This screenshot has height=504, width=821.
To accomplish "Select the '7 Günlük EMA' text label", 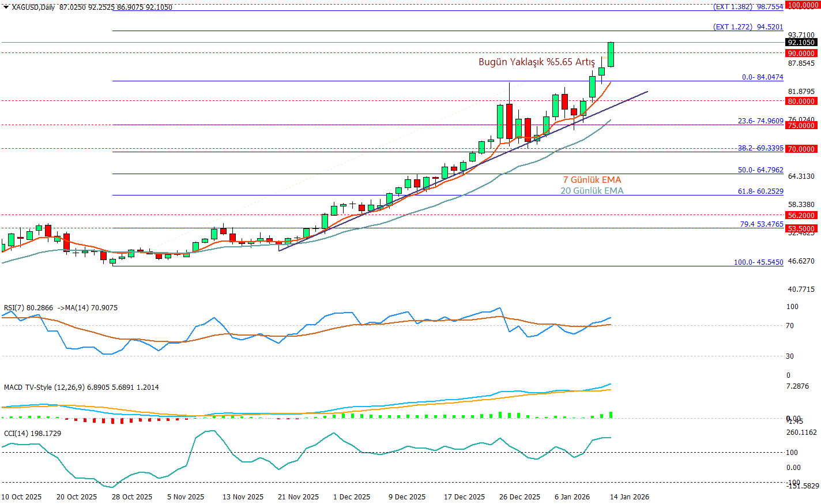I will pyautogui.click(x=592, y=180).
